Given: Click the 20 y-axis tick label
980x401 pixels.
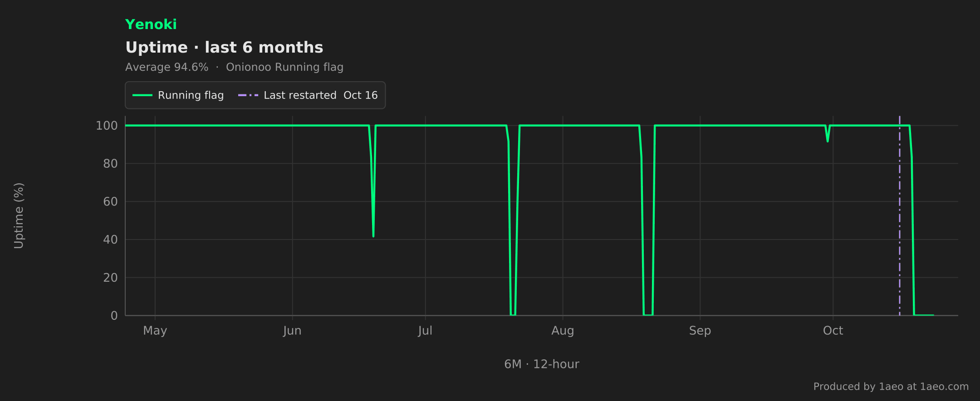Looking at the screenshot, I should [x=110, y=278].
